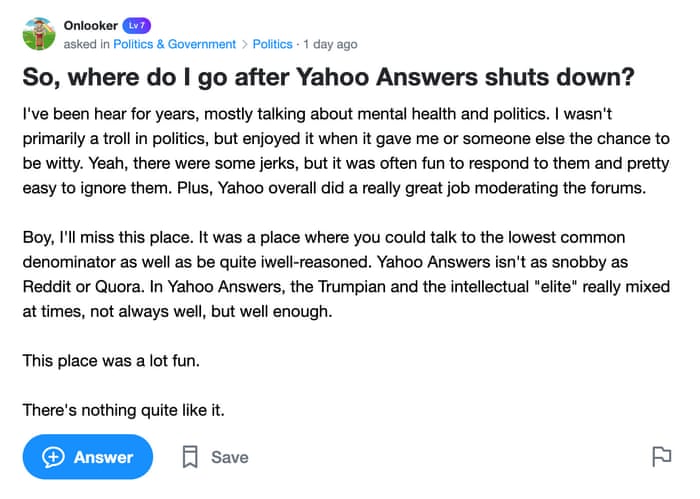Image resolution: width=700 pixels, height=499 pixels.
Task: Go to the Politics & Government category
Action: [174, 44]
